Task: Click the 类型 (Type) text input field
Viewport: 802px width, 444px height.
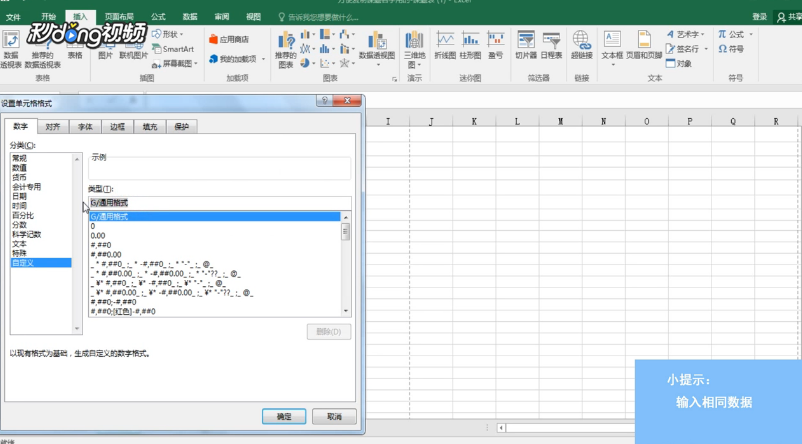Action: tap(220, 203)
